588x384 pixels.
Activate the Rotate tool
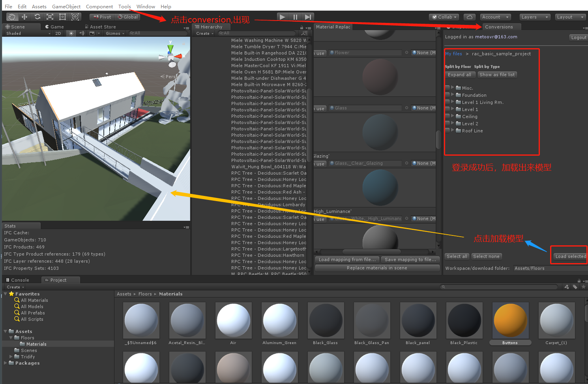pos(37,17)
